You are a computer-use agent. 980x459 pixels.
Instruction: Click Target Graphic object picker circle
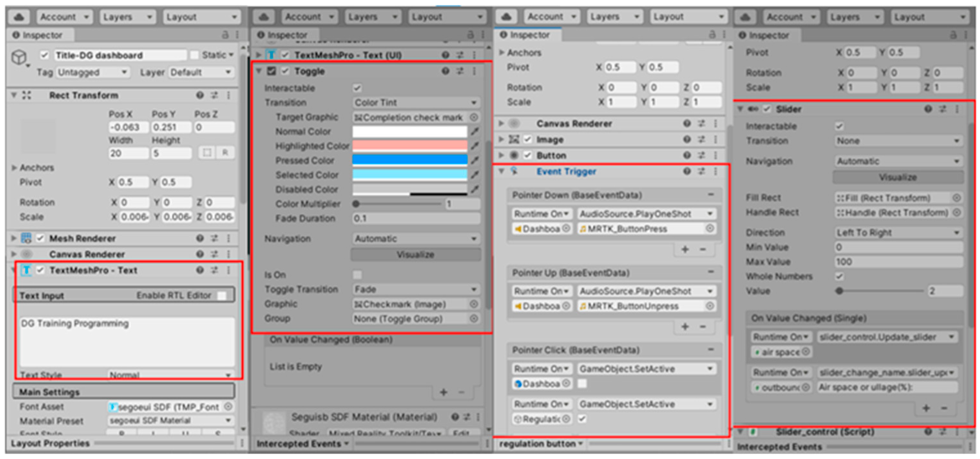(x=474, y=117)
